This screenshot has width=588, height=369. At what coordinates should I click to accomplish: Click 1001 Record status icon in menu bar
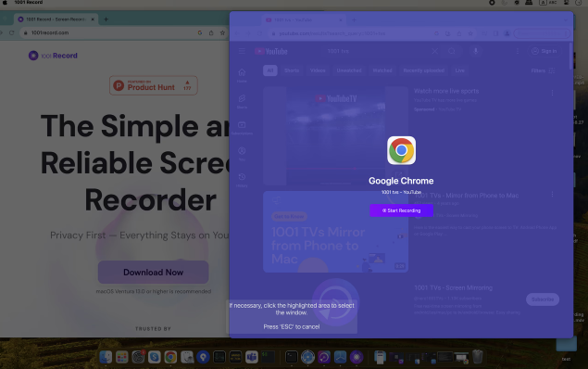[492, 2]
